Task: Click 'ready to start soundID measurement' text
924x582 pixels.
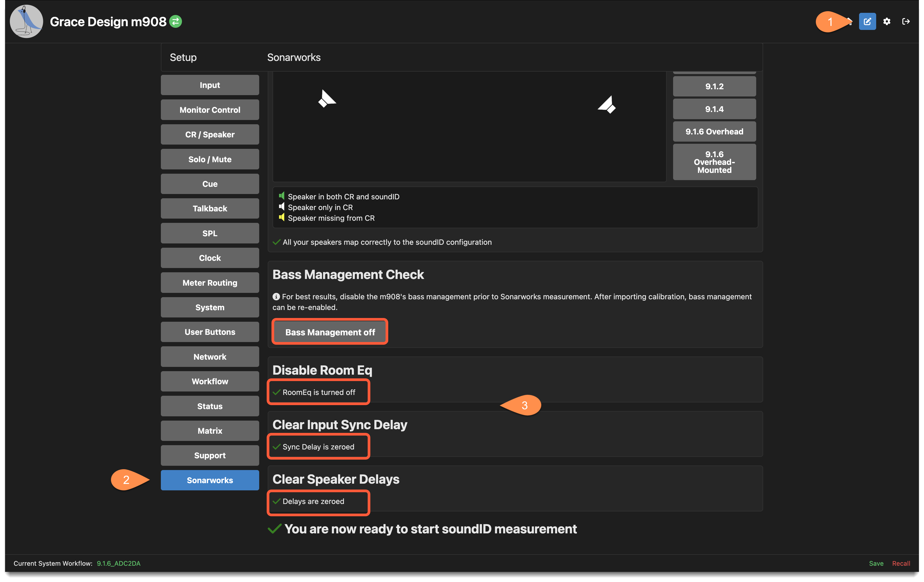Action: pyautogui.click(x=430, y=529)
